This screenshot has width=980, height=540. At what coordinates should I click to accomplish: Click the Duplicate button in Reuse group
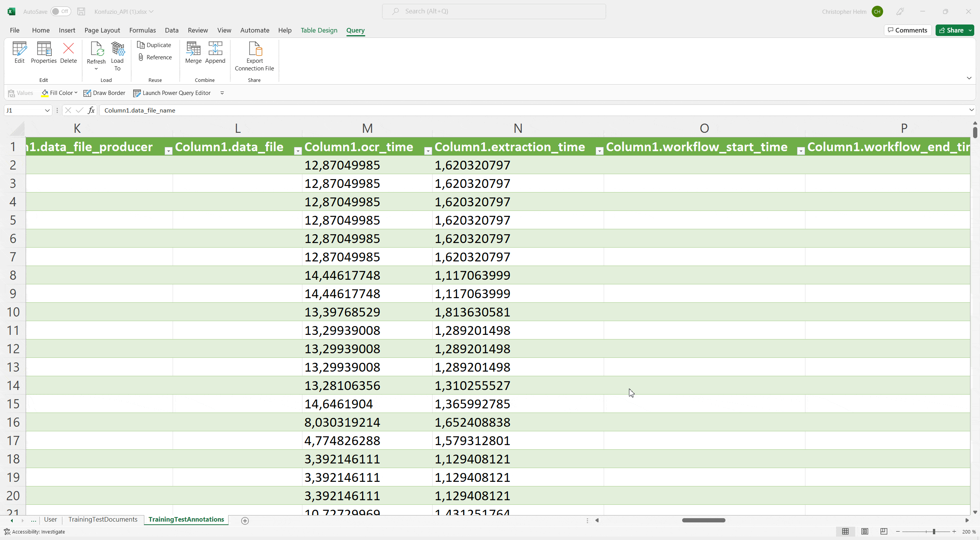click(155, 44)
